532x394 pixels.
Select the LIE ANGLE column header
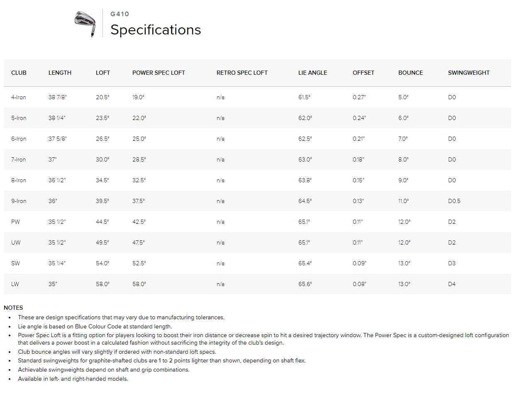[x=312, y=73]
